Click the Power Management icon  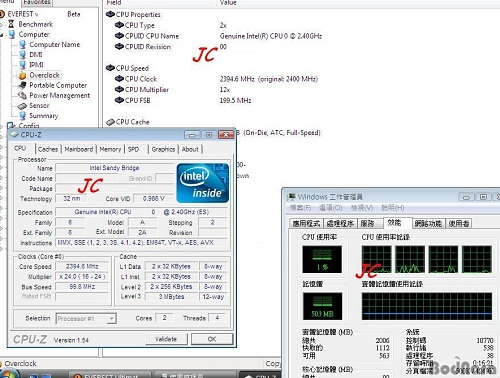22,95
